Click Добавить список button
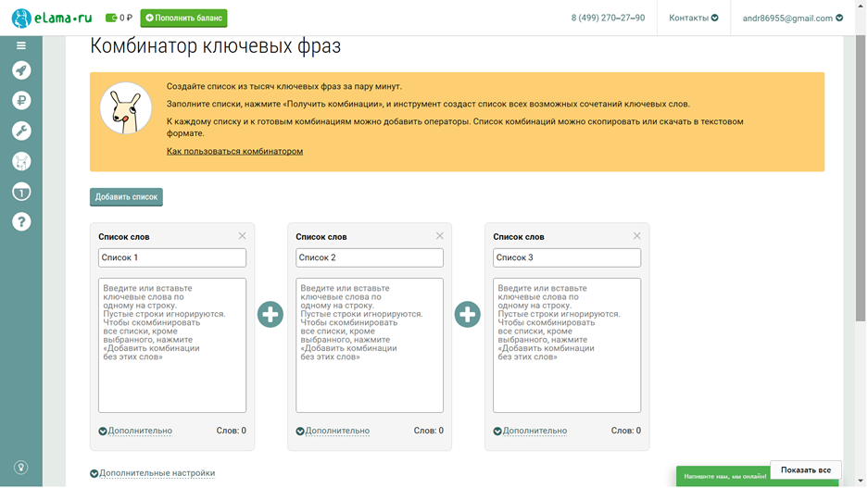 (x=126, y=197)
